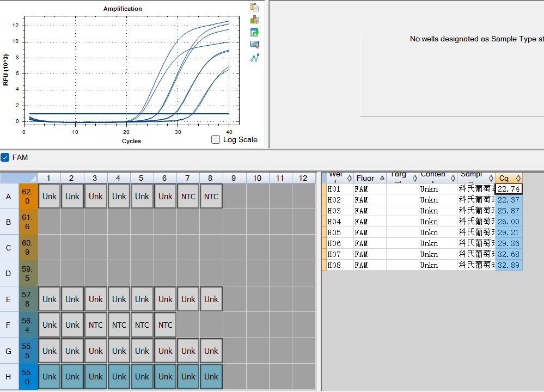Image resolution: width=544 pixels, height=392 pixels.
Task: Sort the table by the Content column
Action: point(438,178)
